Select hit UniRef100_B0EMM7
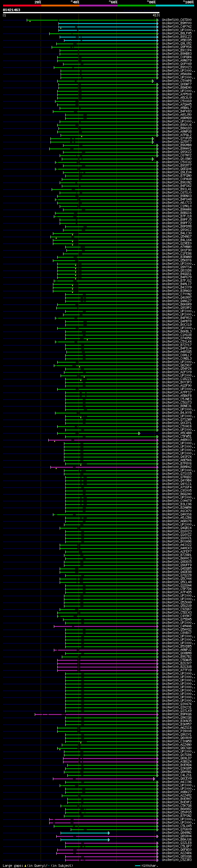Screen dimensions: 197x868 point(176,799)
